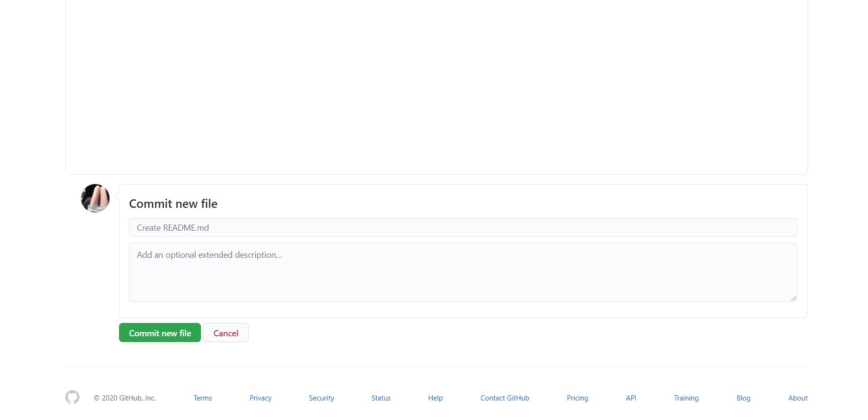This screenshot has height=420, width=868.
Task: View the Pricing page link
Action: [577, 398]
